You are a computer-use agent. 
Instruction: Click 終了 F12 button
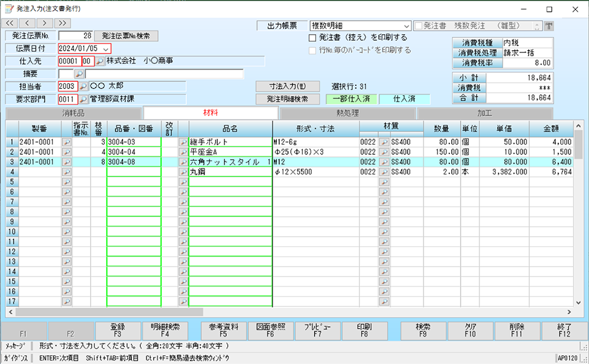[x=564, y=330]
